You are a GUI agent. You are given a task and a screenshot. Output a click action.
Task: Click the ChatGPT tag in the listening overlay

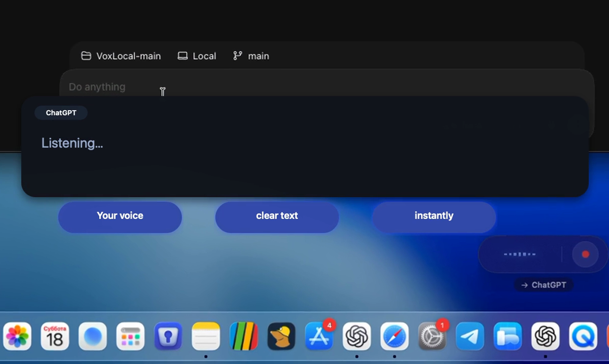(x=61, y=113)
